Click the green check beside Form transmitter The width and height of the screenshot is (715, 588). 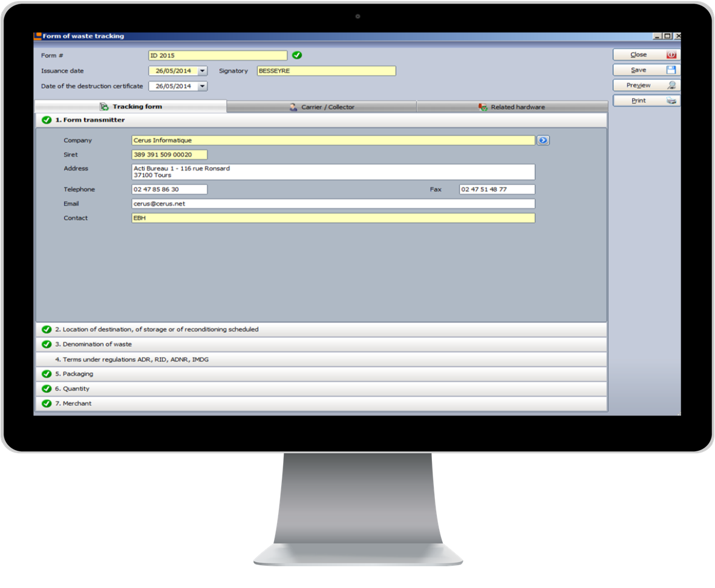[47, 120]
